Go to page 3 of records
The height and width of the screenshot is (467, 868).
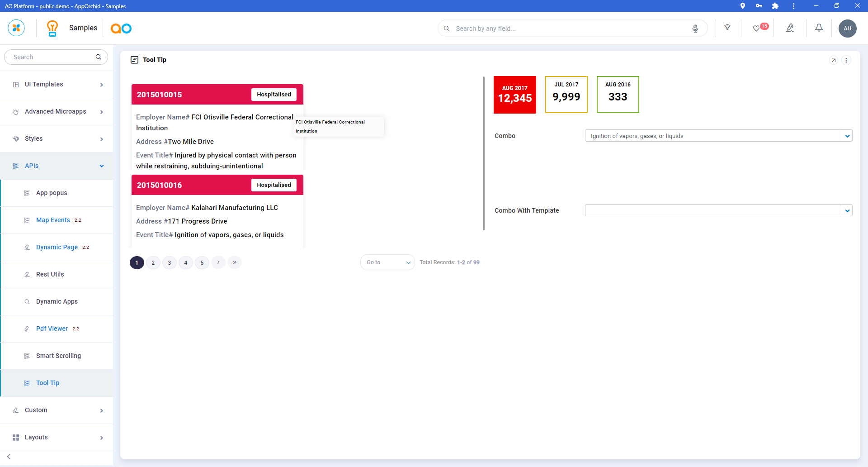pos(170,263)
